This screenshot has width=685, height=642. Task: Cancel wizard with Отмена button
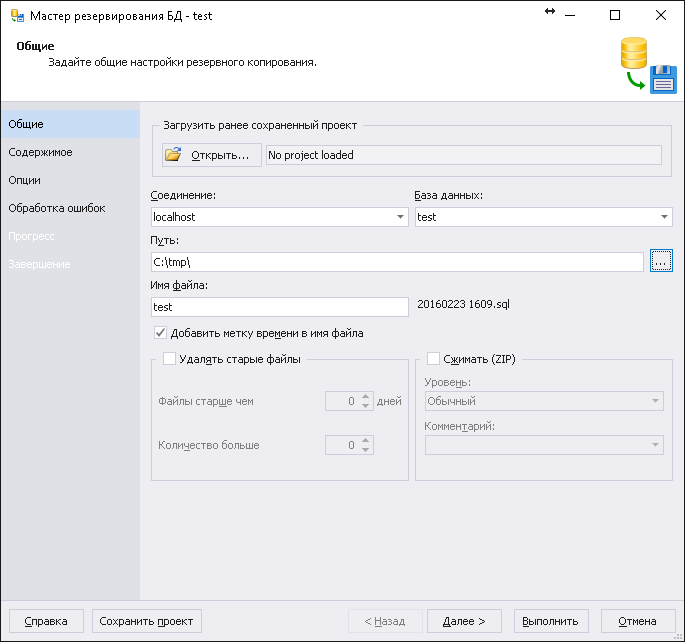coord(638,621)
